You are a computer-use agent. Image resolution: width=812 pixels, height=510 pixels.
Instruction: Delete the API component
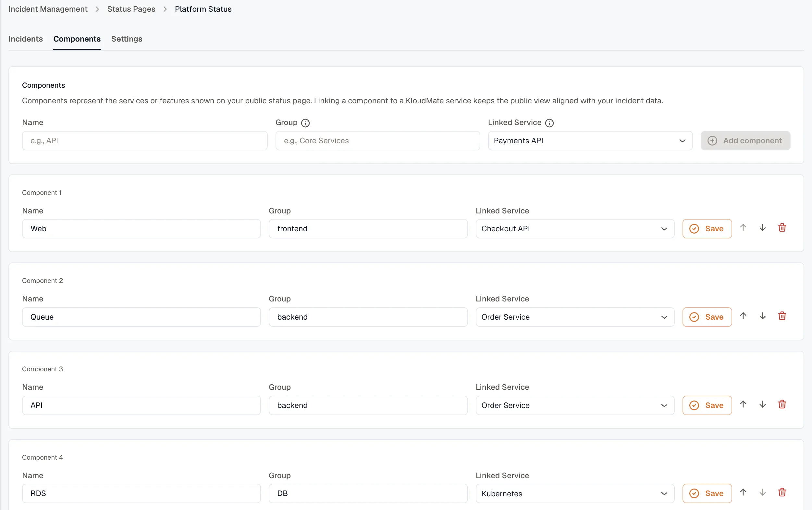pyautogui.click(x=782, y=404)
